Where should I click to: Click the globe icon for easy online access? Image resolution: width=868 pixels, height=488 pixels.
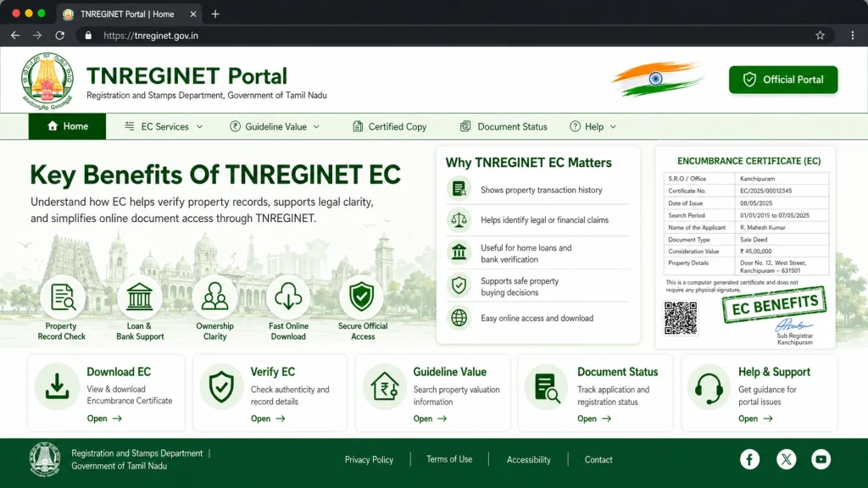pos(459,319)
